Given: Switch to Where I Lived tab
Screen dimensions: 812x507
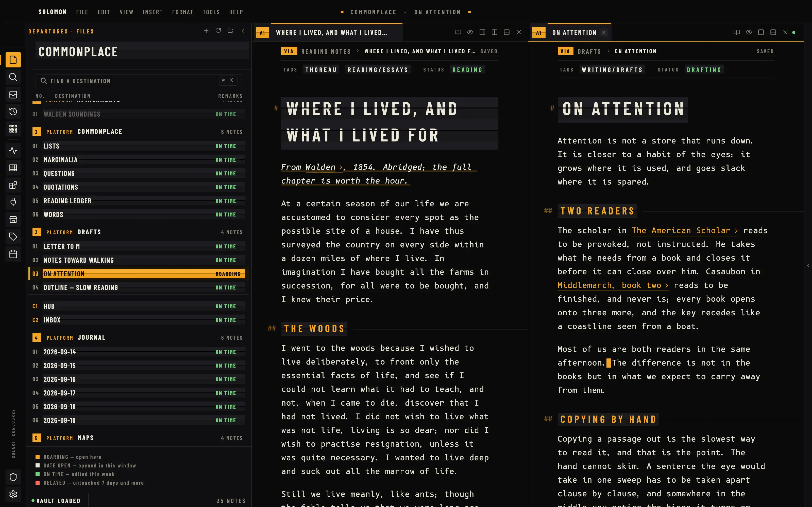Looking at the screenshot, I should [331, 32].
